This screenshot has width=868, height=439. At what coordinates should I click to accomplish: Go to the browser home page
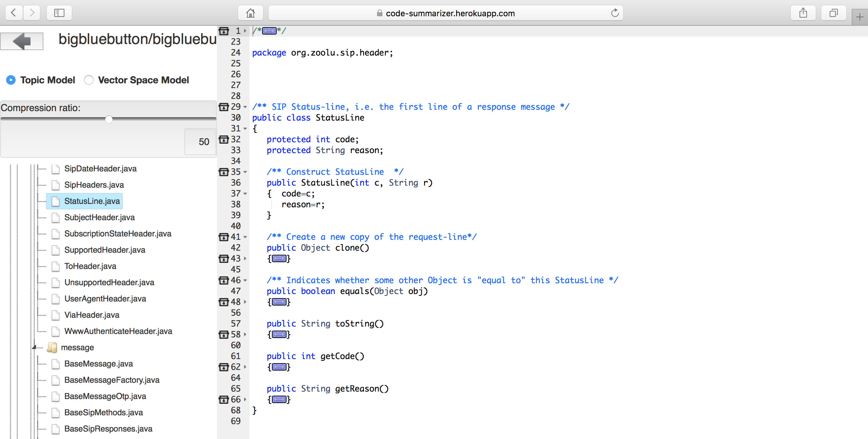click(x=251, y=13)
